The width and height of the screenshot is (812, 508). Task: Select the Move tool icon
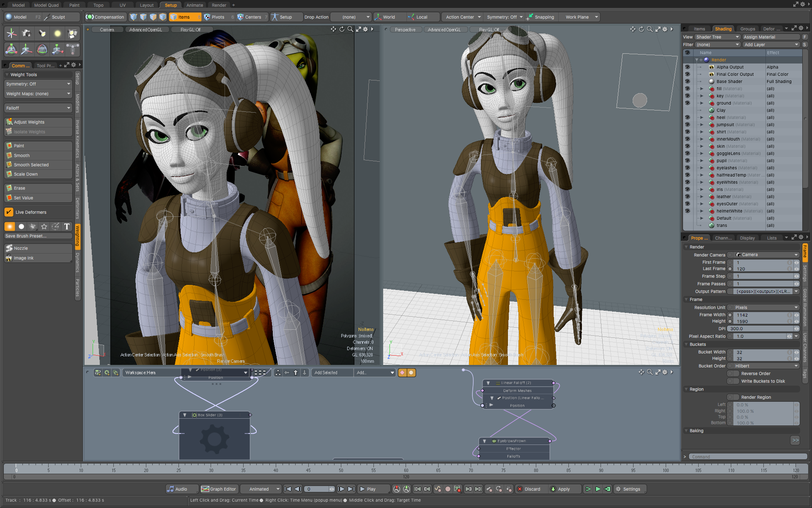click(x=27, y=50)
